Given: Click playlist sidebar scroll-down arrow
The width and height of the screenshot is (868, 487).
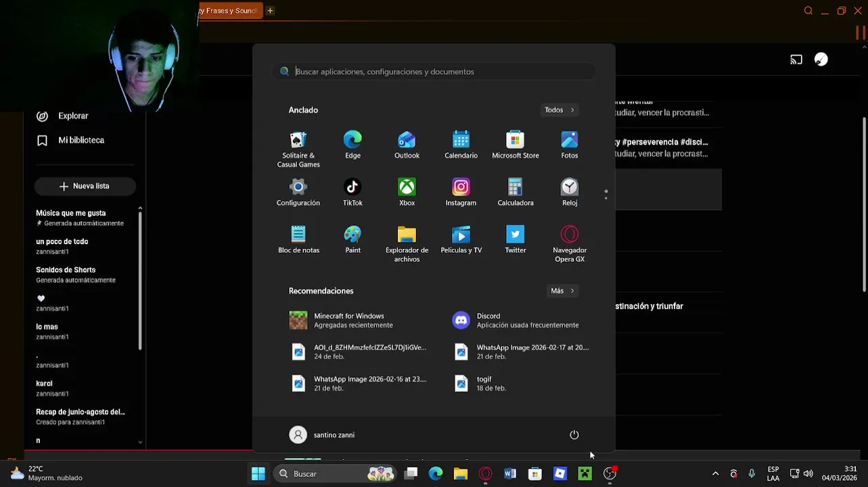Looking at the screenshot, I should (x=140, y=442).
